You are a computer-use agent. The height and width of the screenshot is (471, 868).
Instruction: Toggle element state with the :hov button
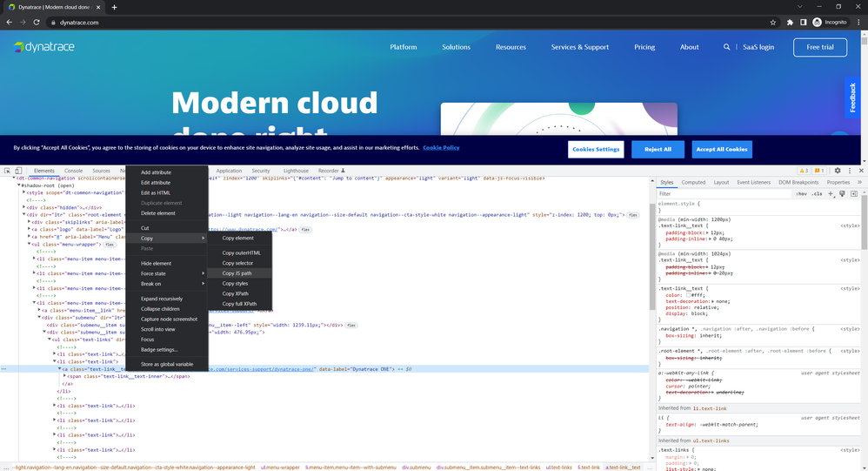[x=801, y=194]
